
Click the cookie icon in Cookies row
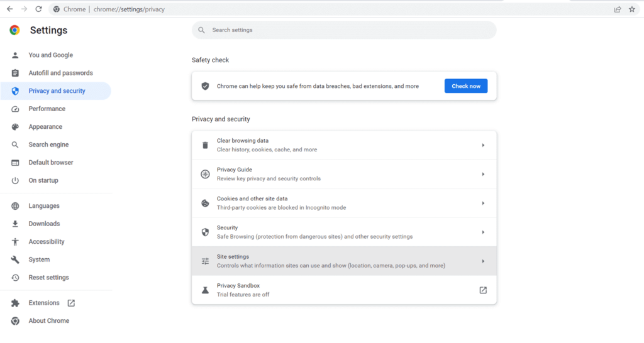point(205,203)
